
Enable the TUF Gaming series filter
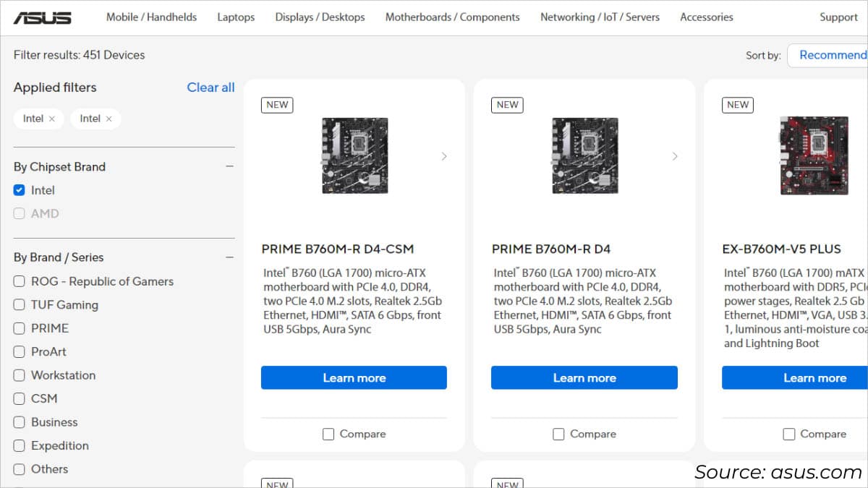coord(18,304)
